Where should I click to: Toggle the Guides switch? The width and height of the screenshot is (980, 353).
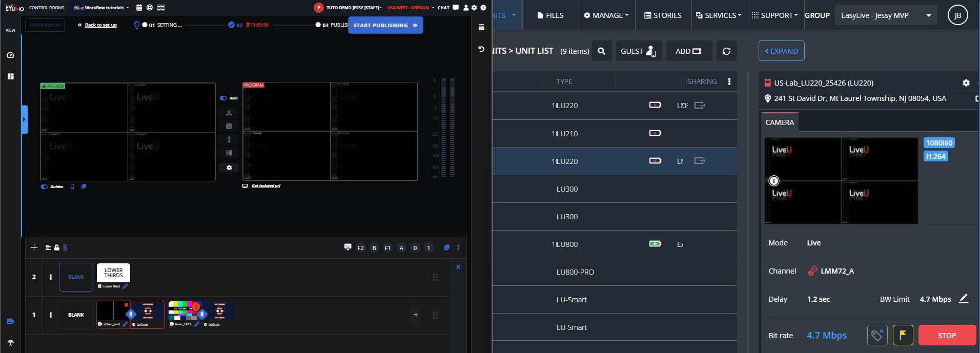coord(44,186)
